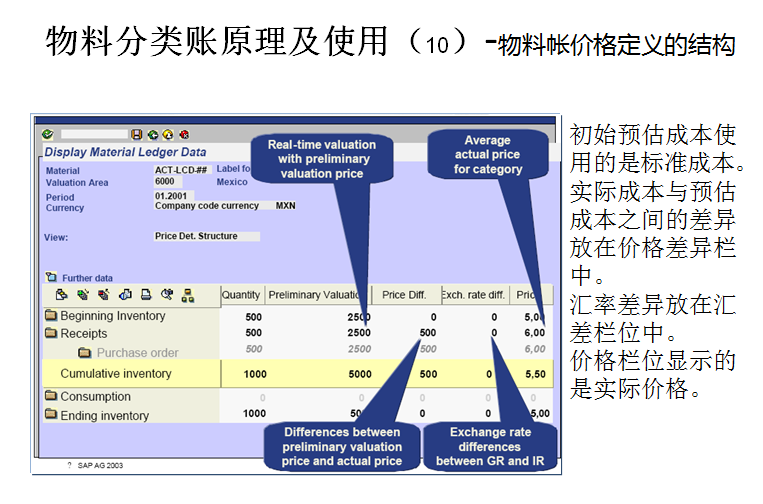The width and height of the screenshot is (763, 504).
Task: Click the Cumulative inventory price cell 5,50
Action: click(535, 374)
